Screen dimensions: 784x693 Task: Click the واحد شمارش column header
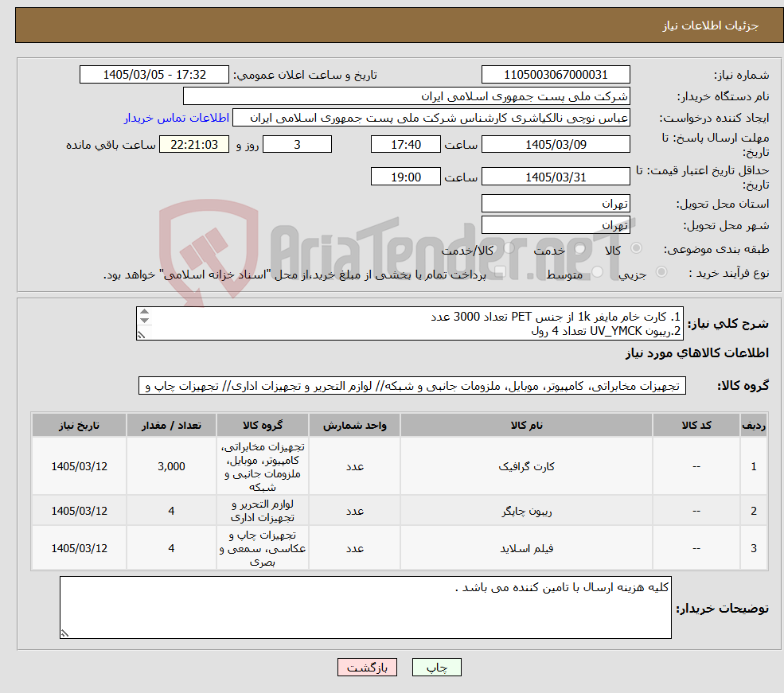354,425
